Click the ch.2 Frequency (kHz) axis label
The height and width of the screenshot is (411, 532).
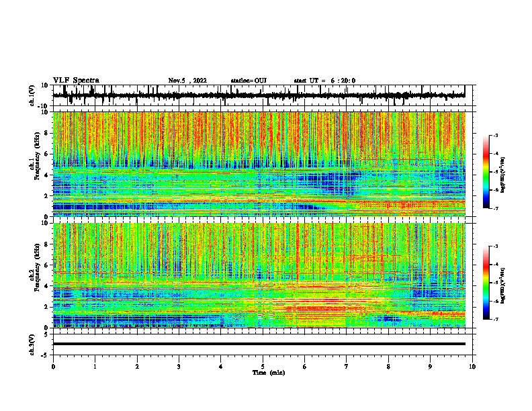coord(35,267)
